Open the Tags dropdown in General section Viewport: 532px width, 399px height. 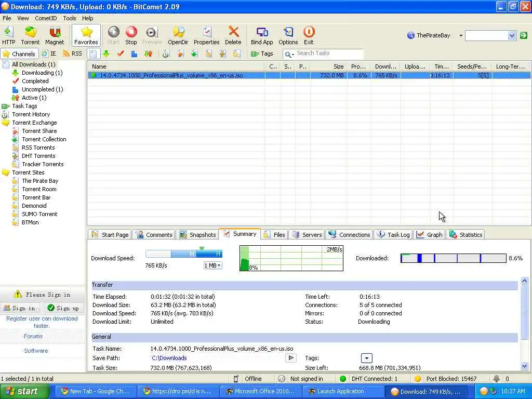pyautogui.click(x=366, y=358)
